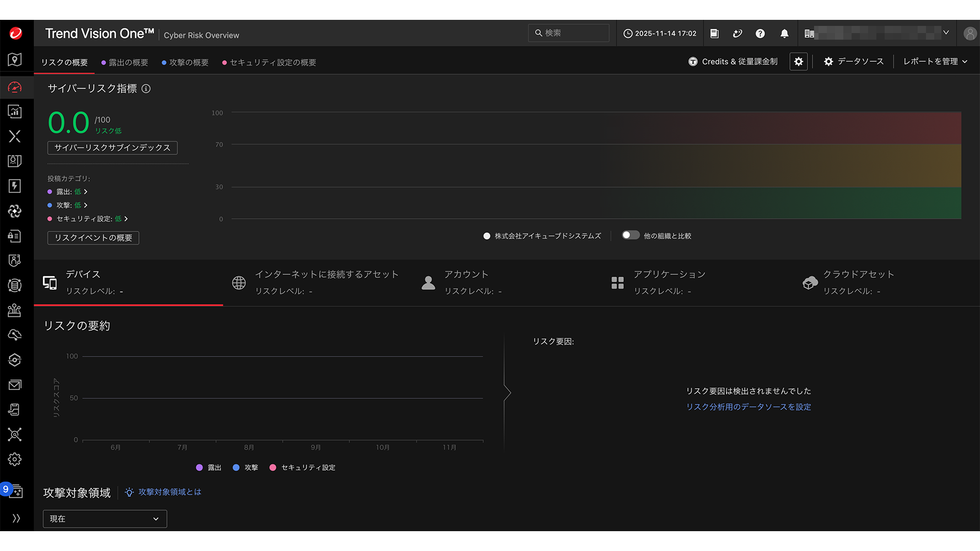Open the XDR icon in sidebar
Viewport: 980px width, 551px height.
coord(15,136)
